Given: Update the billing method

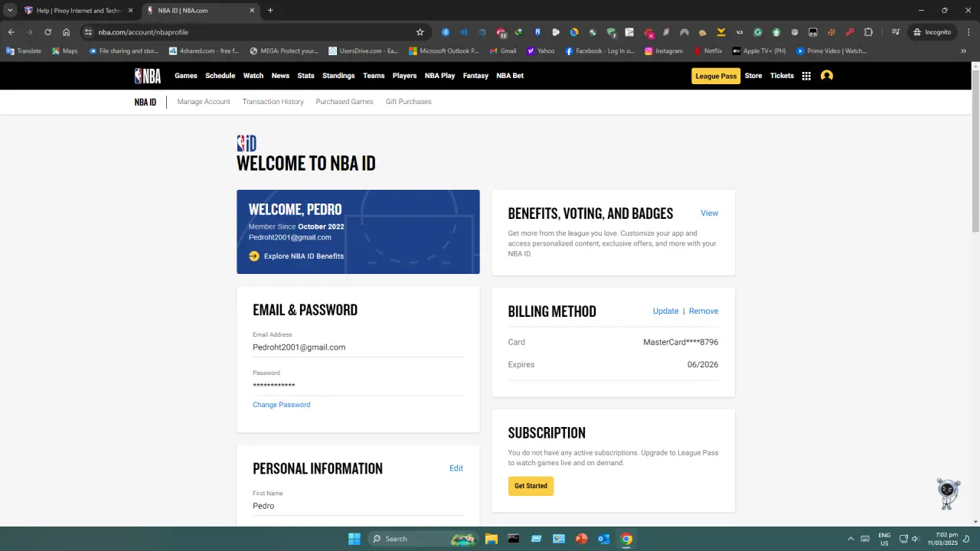Looking at the screenshot, I should (666, 311).
